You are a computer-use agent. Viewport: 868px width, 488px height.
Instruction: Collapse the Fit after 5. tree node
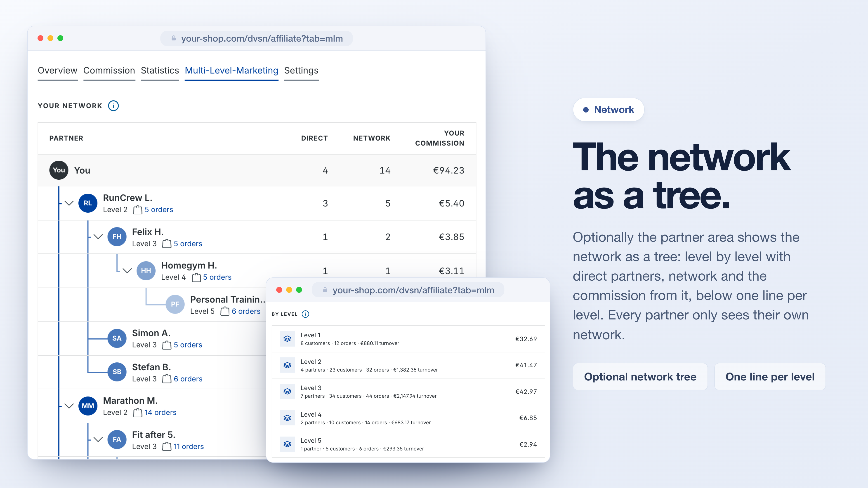[x=98, y=439]
